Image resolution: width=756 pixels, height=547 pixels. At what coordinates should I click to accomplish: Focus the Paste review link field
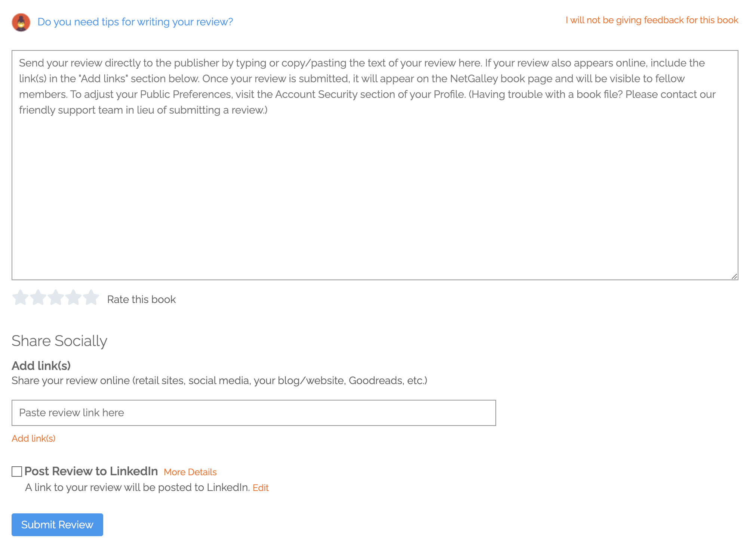point(253,413)
